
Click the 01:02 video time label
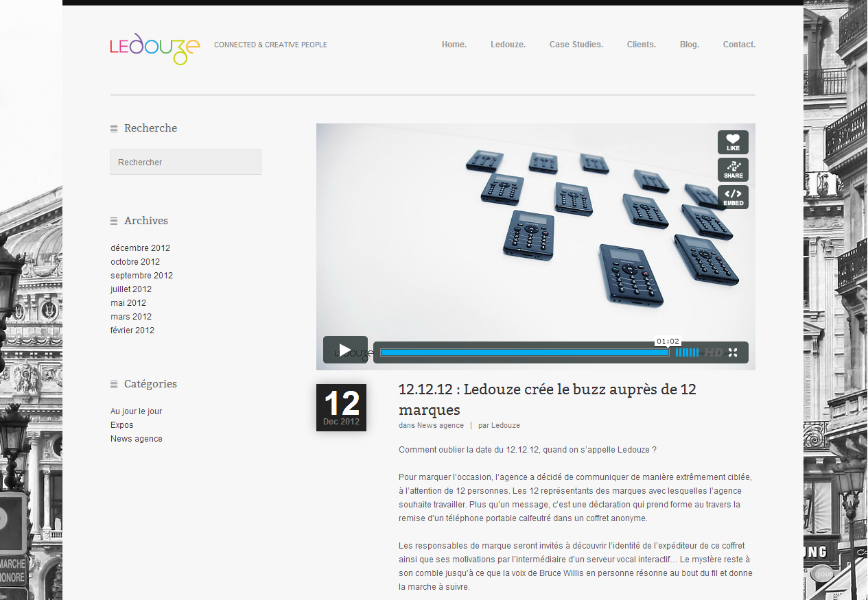click(x=668, y=341)
